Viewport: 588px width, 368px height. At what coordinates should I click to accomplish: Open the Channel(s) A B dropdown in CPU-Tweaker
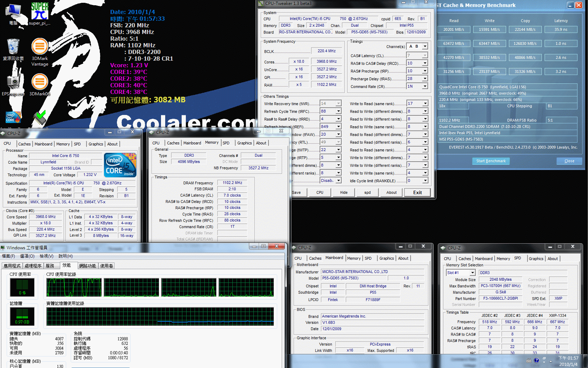pyautogui.click(x=425, y=46)
